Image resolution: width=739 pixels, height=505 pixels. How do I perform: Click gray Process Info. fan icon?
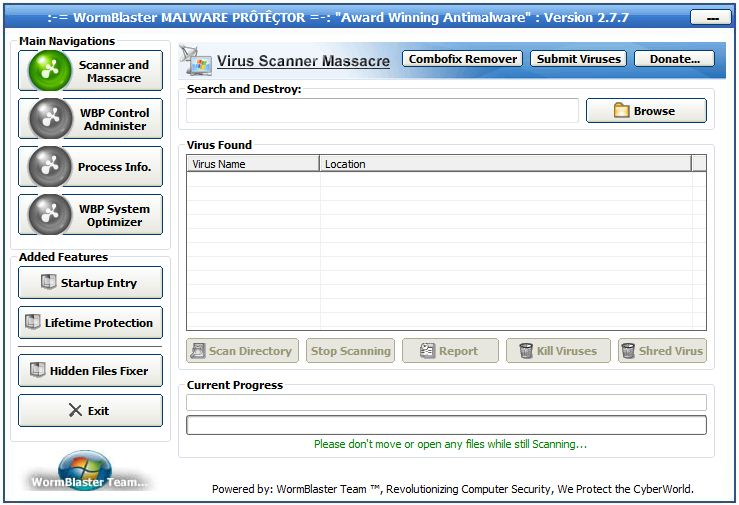point(50,167)
